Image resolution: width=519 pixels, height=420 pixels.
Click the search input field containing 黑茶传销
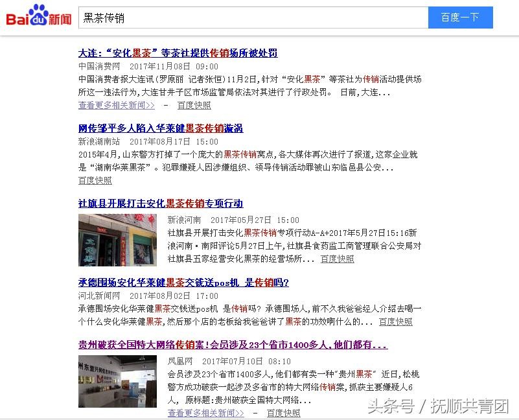point(253,17)
